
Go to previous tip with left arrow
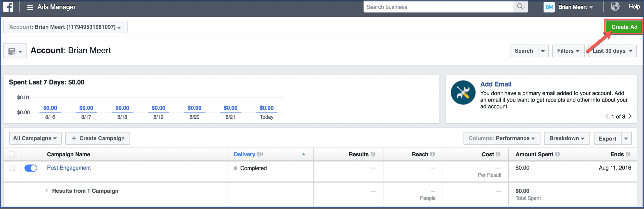click(607, 116)
